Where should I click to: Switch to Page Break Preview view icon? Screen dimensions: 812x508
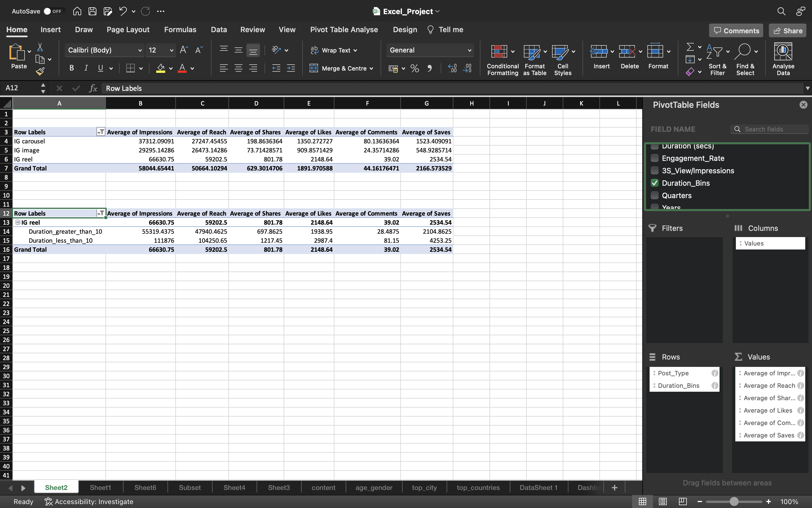pos(683,502)
